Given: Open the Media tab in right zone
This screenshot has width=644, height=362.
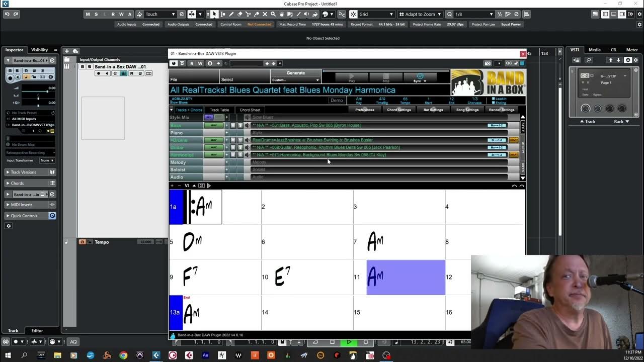Looking at the screenshot, I should [595, 50].
